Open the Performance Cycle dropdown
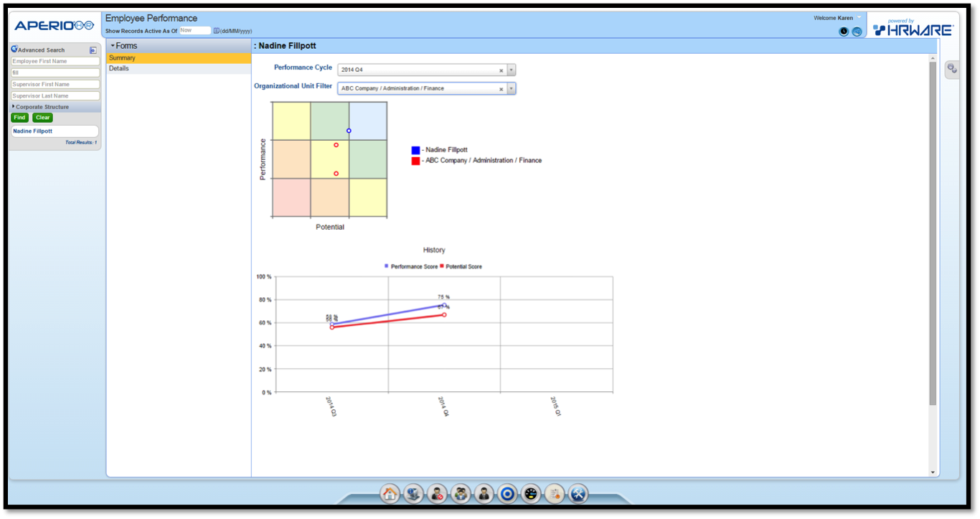This screenshot has width=980, height=519. [x=510, y=70]
